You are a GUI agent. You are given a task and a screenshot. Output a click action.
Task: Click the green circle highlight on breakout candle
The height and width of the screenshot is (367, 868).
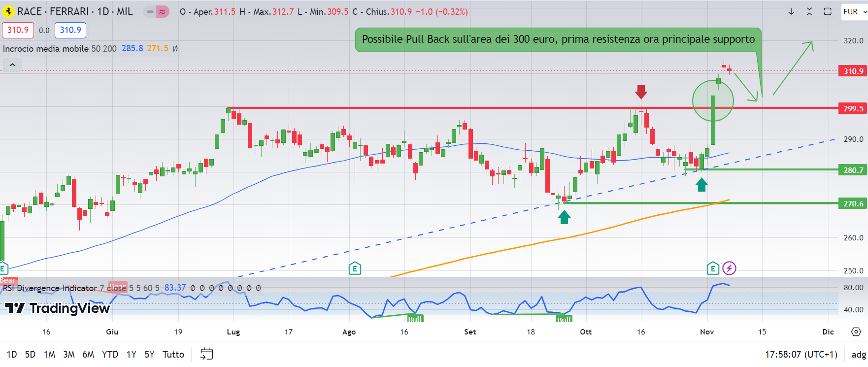(713, 101)
